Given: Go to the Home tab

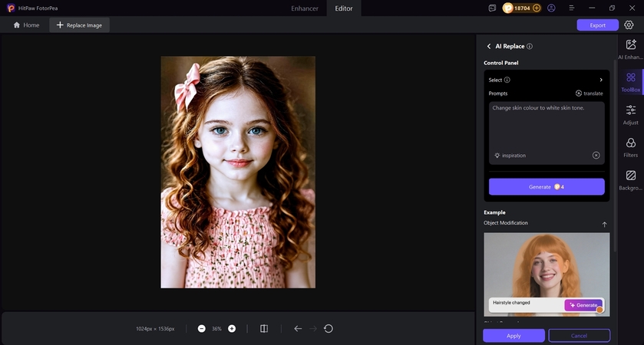Looking at the screenshot, I should [x=26, y=25].
